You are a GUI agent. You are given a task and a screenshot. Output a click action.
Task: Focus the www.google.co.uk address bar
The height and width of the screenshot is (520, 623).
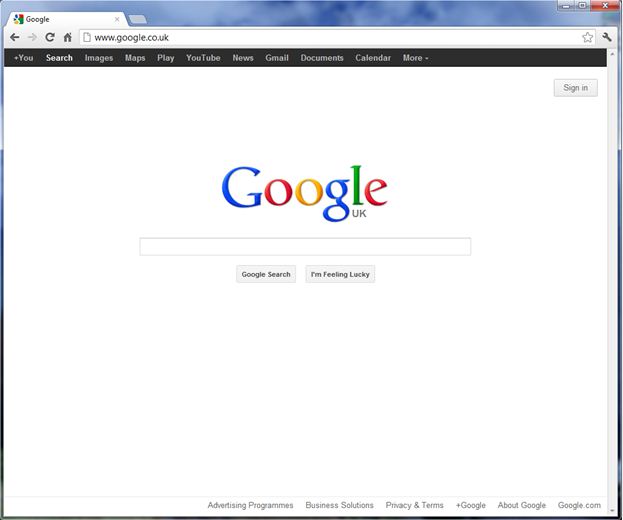tap(336, 37)
